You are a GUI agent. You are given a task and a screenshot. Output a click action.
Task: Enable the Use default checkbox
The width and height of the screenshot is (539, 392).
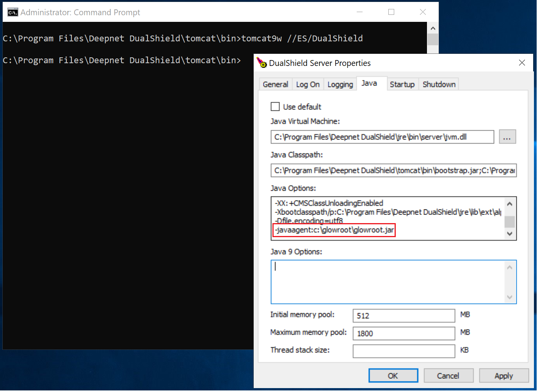(x=275, y=107)
